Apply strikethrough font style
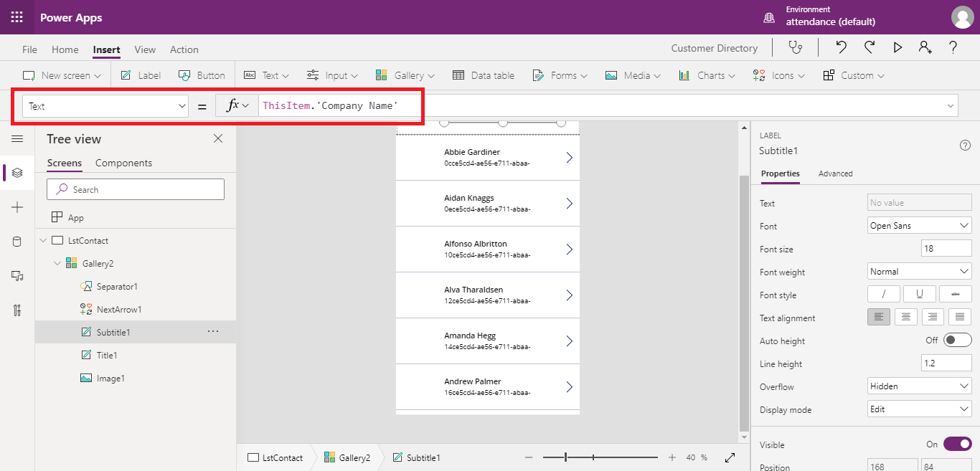Viewport: 980px width, 471px height. click(x=955, y=295)
